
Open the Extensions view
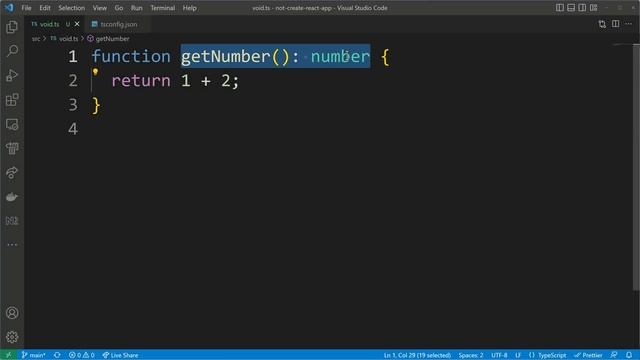[x=12, y=100]
